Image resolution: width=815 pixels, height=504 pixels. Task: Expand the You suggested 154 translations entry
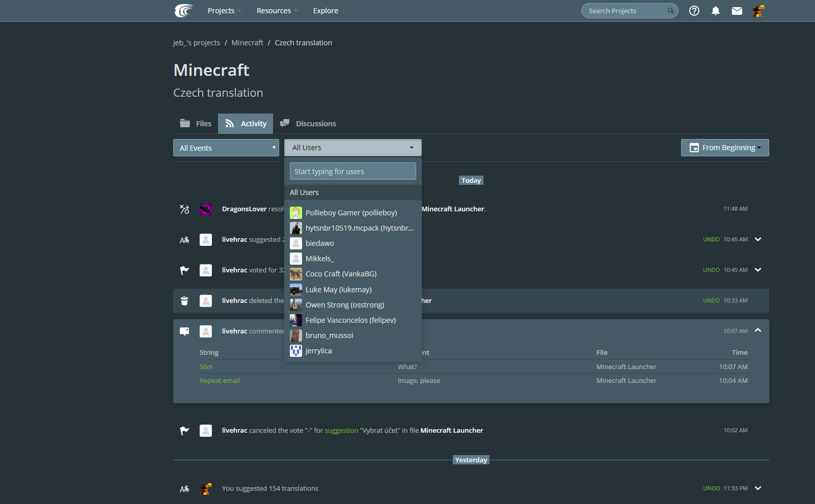(x=758, y=488)
